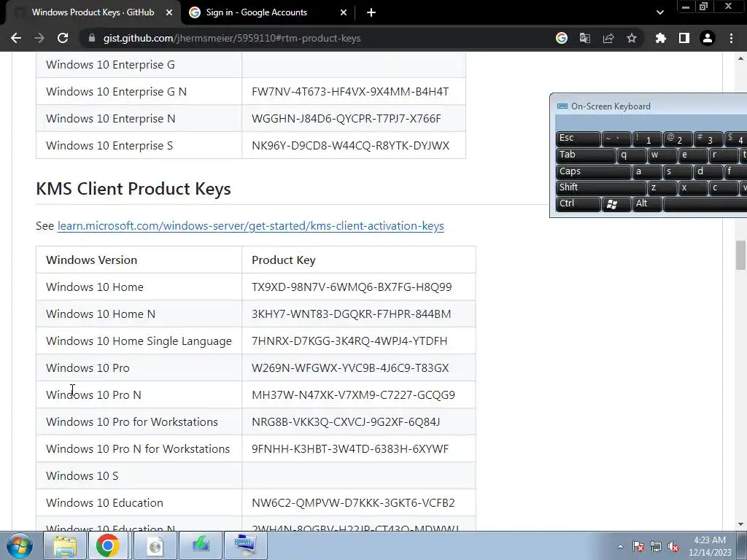Click the browser forward arrow
This screenshot has width=747, height=560.
(39, 38)
